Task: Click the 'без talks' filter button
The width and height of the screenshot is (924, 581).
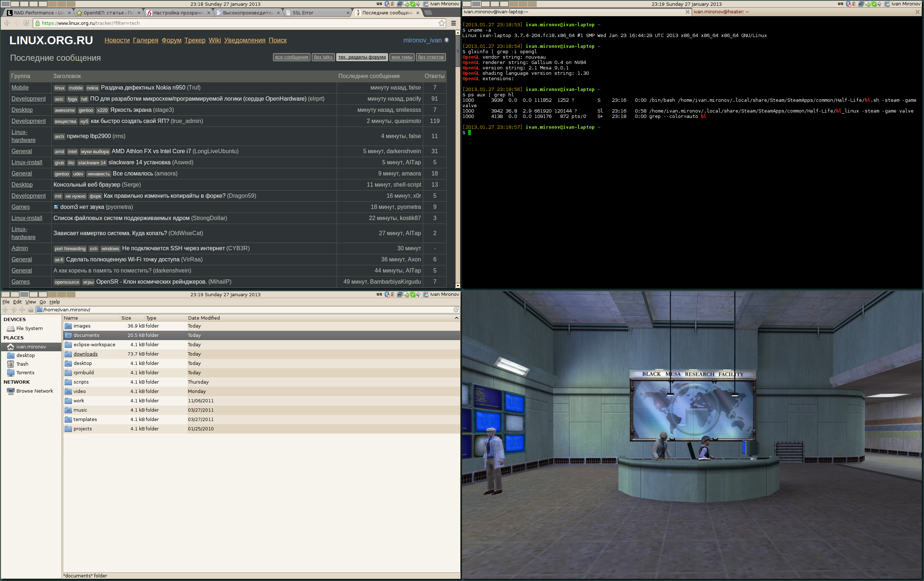Action: [323, 57]
